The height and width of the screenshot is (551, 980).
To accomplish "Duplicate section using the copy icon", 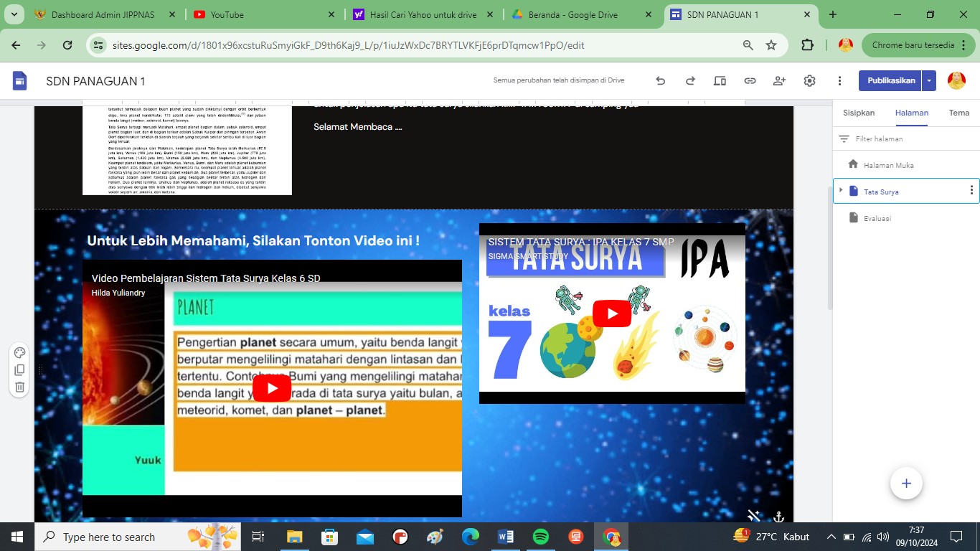I will pos(20,370).
